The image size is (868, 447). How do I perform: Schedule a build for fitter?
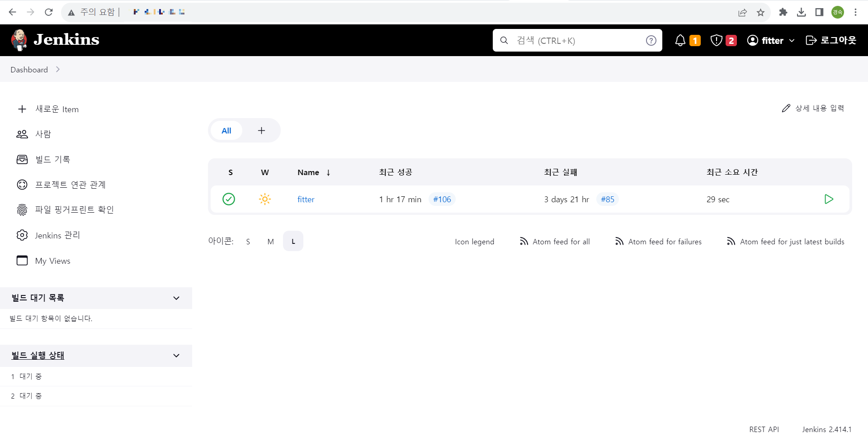pyautogui.click(x=829, y=199)
